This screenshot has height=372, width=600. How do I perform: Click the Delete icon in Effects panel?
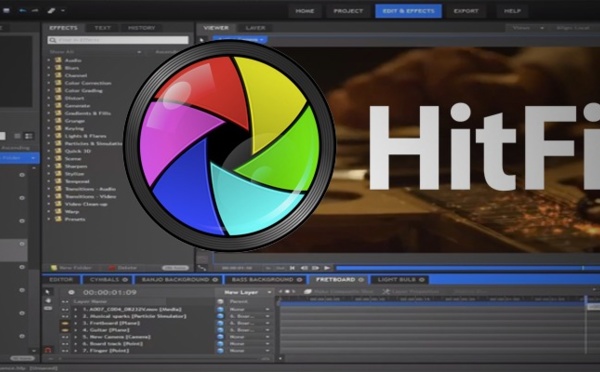click(112, 268)
